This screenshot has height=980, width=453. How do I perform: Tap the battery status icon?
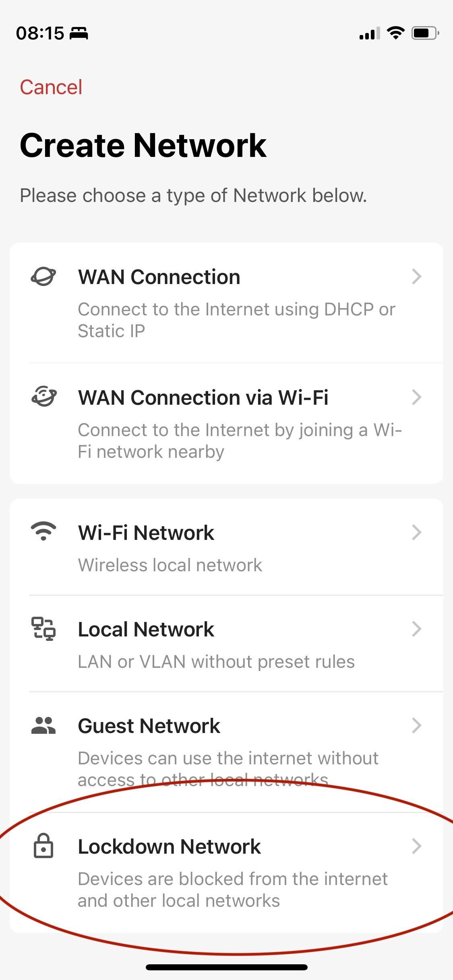coord(424,33)
